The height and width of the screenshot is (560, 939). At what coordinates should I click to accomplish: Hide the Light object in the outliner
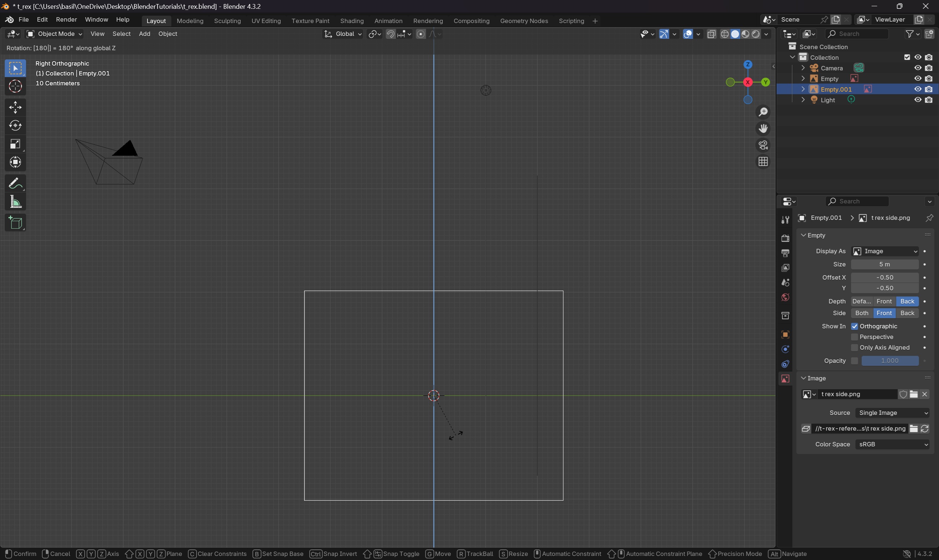[x=917, y=100]
